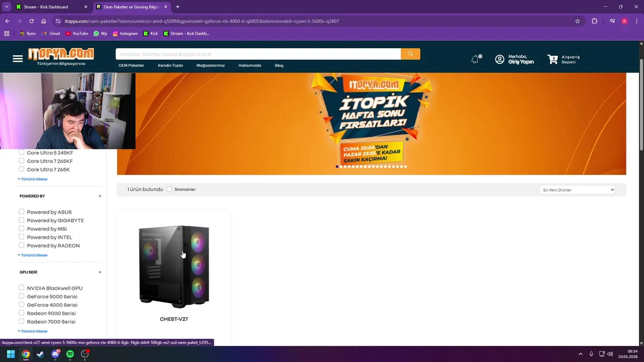Open the Wp bookmark
644x362 pixels.
[x=101, y=34]
